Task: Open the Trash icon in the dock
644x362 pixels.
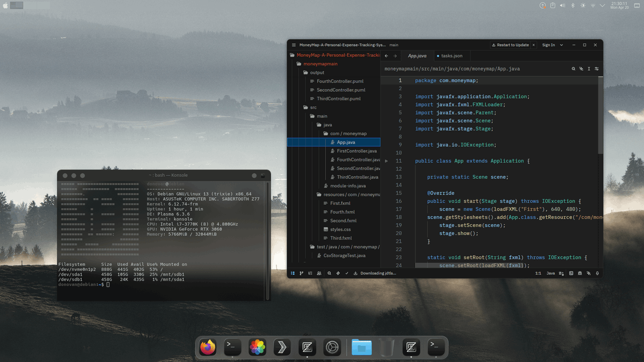Action: click(x=386, y=348)
